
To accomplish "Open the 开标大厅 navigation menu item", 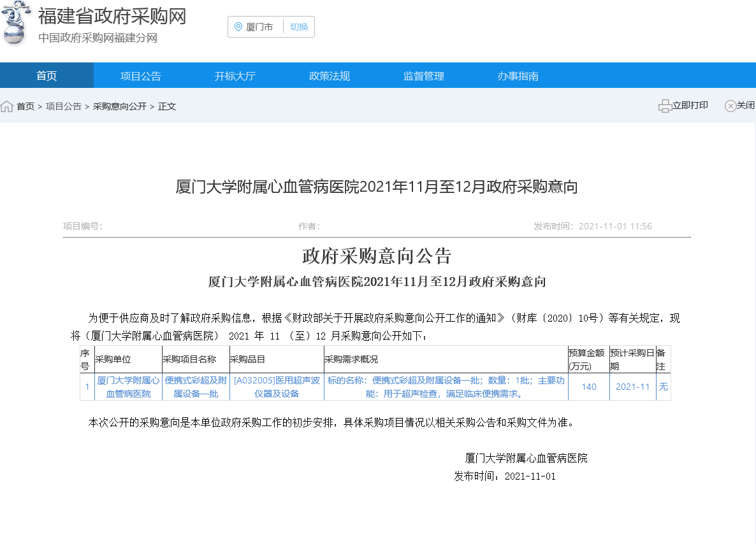I will [235, 75].
